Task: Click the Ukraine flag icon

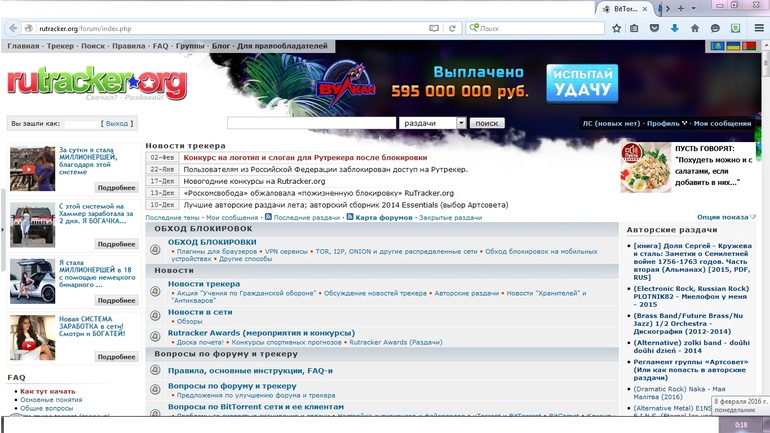Action: tap(733, 46)
